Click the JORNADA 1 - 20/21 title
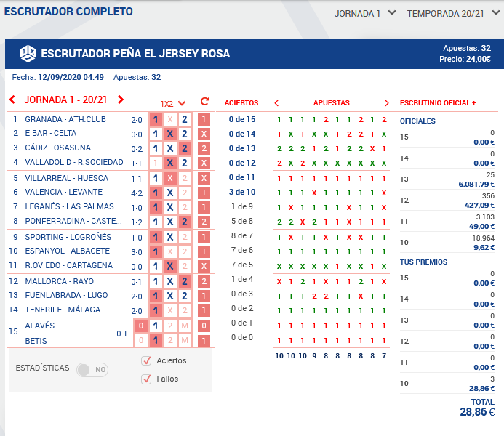Screen dimensions: 504x436 pos(65,100)
